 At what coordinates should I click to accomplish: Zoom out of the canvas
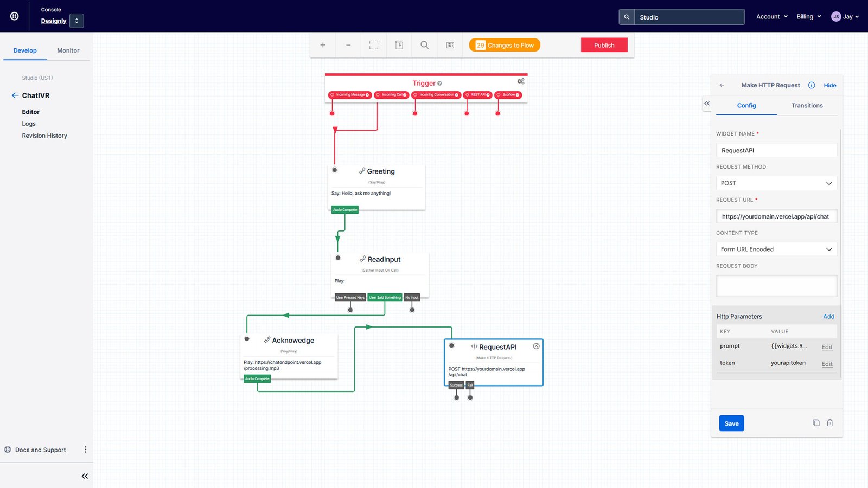pos(348,45)
